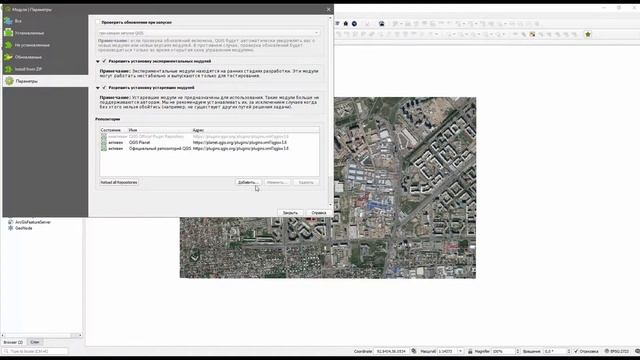Click the Type to locate search field
The width and height of the screenshot is (640, 360).
click(35, 351)
